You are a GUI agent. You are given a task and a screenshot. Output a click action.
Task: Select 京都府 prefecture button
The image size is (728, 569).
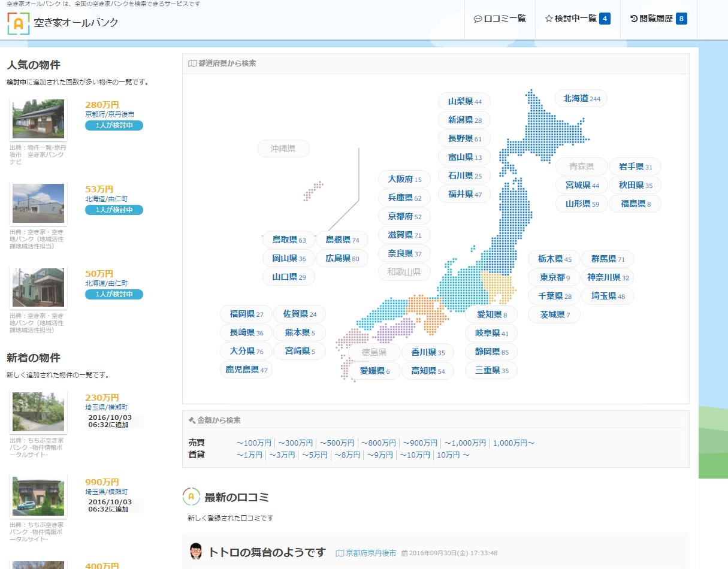click(x=404, y=216)
